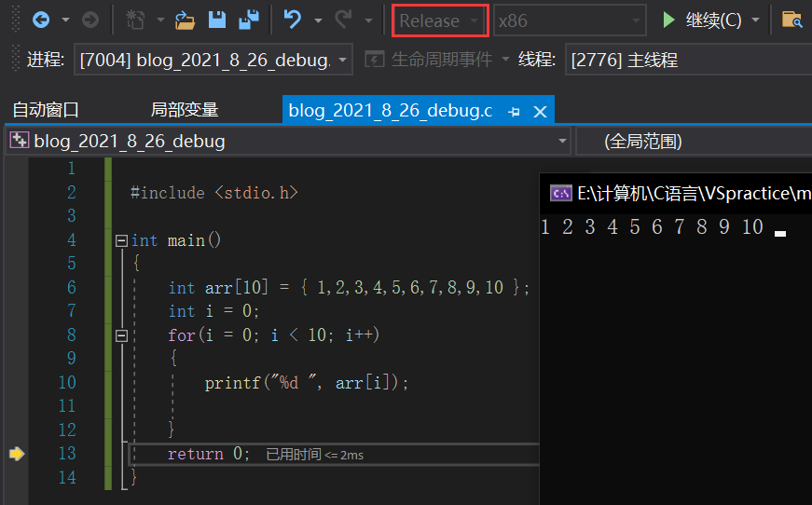Click the #include <stdio.h> line

[214, 193]
